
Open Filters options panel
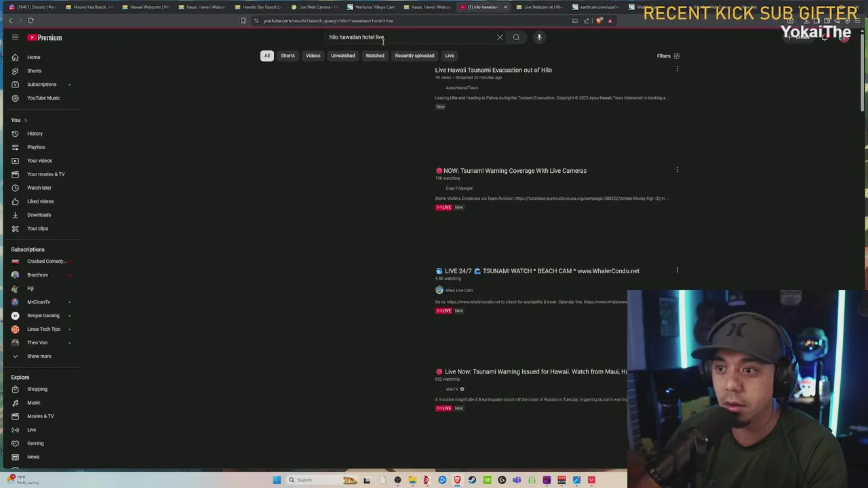click(668, 56)
